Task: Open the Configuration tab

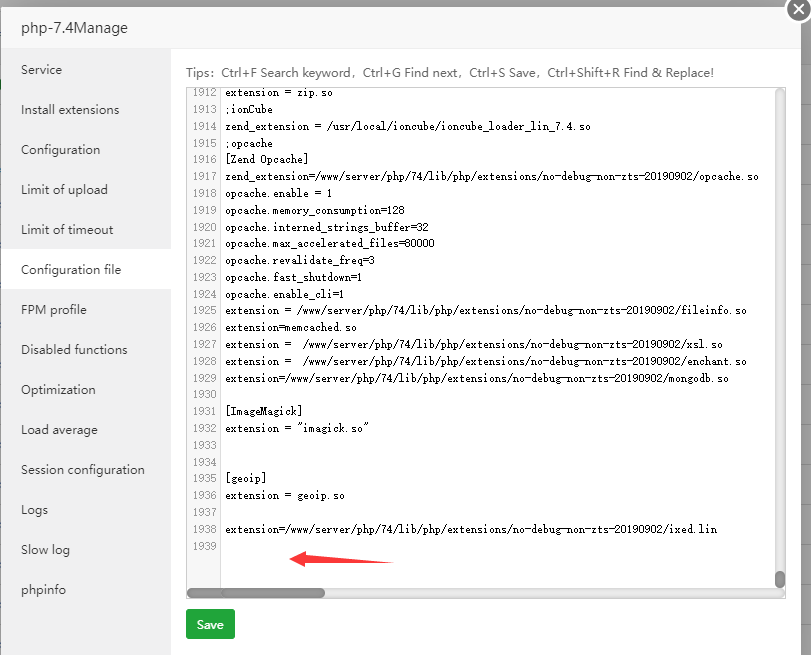Action: (x=61, y=150)
